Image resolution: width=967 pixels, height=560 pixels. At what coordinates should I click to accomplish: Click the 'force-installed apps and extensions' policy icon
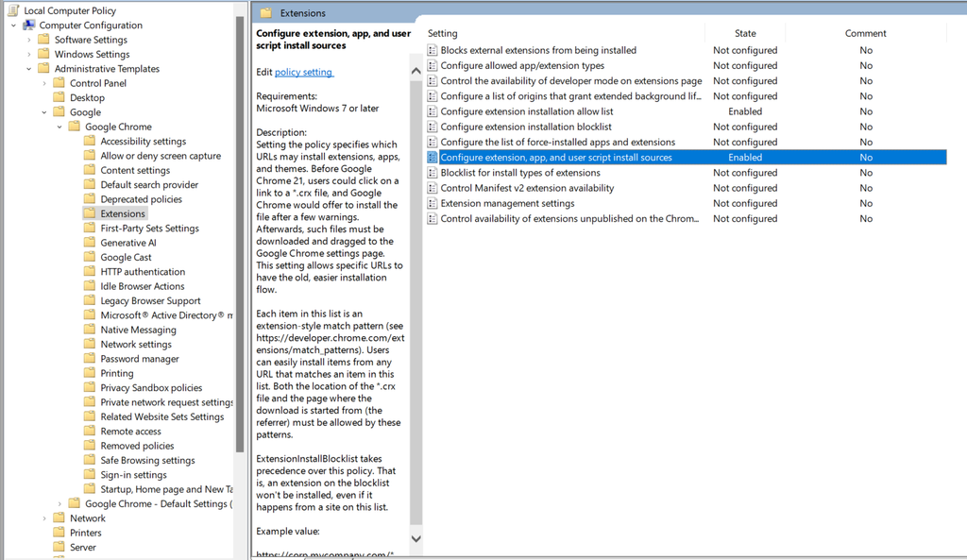(x=433, y=142)
